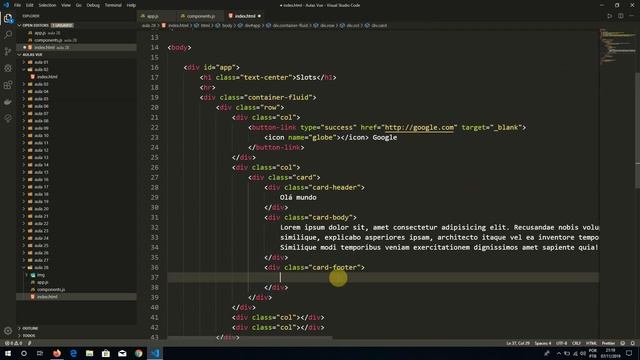Open the Manage gear at activity bar bottom
This screenshot has height=360, width=640.
(x=8, y=331)
